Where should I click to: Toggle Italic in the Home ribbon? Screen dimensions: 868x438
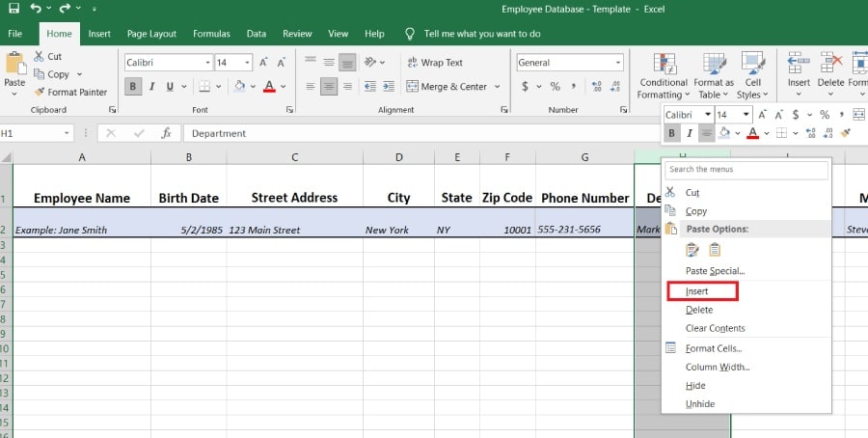pos(151,87)
